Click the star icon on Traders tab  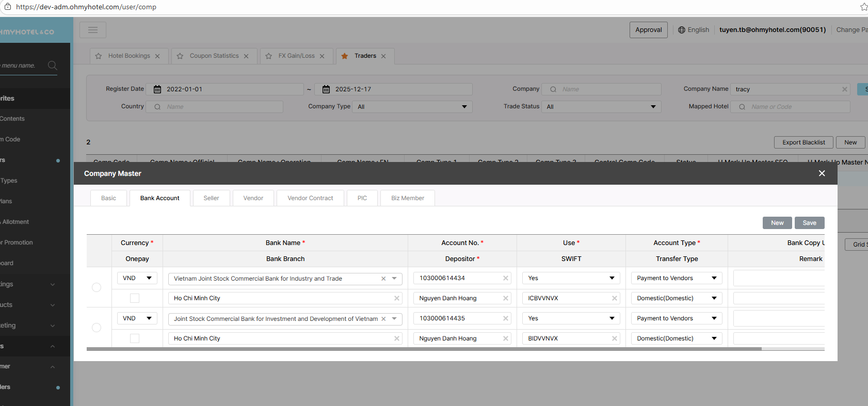(x=345, y=56)
